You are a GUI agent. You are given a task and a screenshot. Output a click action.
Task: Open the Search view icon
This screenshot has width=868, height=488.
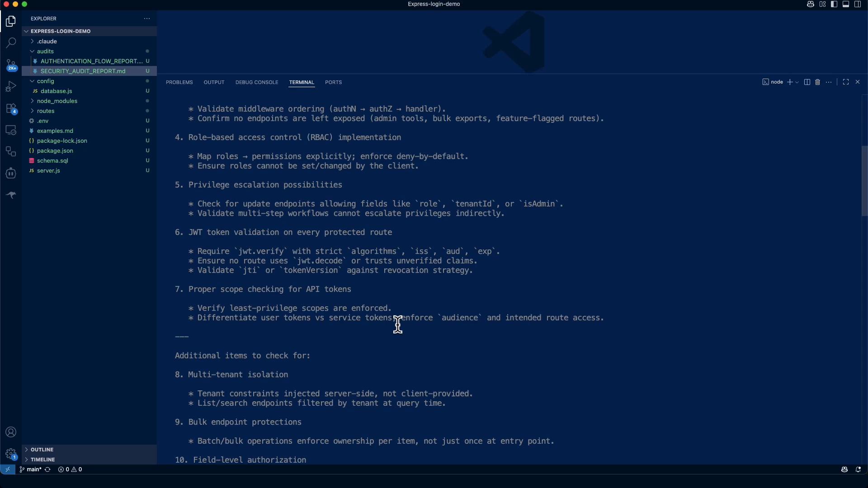click(11, 43)
